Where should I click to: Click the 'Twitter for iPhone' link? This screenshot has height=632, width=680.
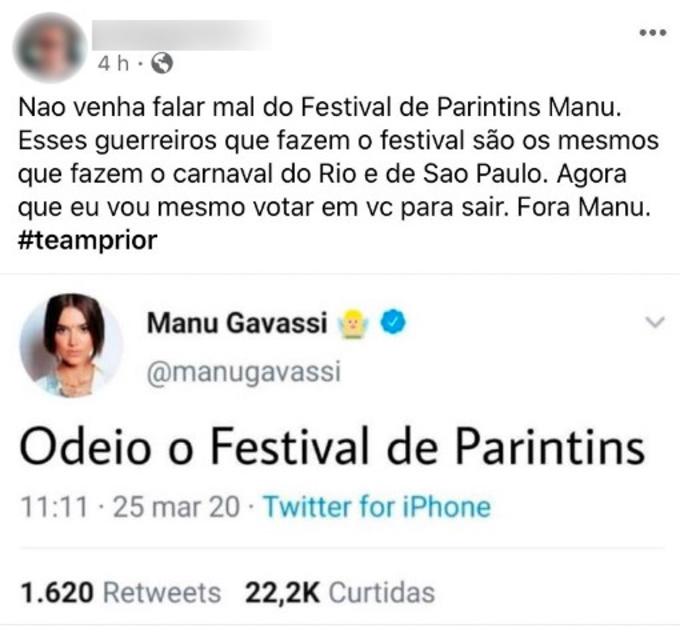coord(377,507)
